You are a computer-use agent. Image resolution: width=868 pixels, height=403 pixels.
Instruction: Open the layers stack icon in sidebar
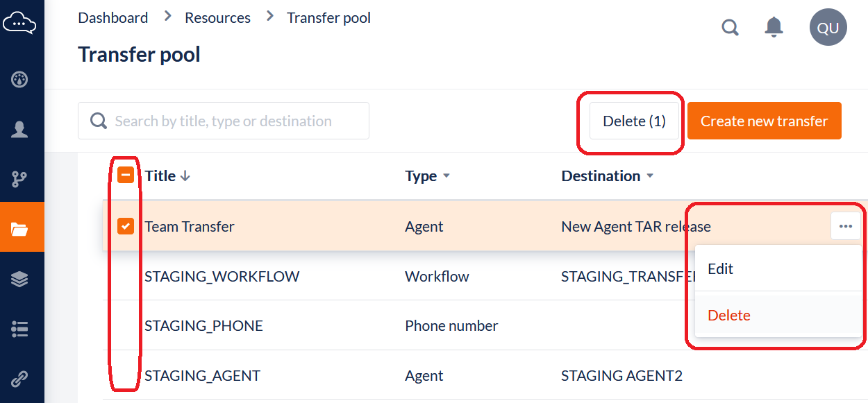[x=19, y=280]
